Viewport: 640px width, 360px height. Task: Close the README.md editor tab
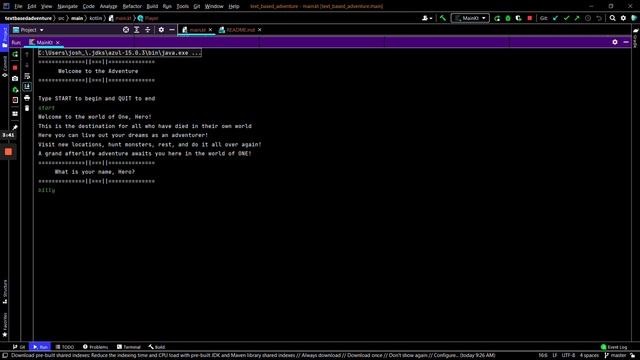pos(260,30)
